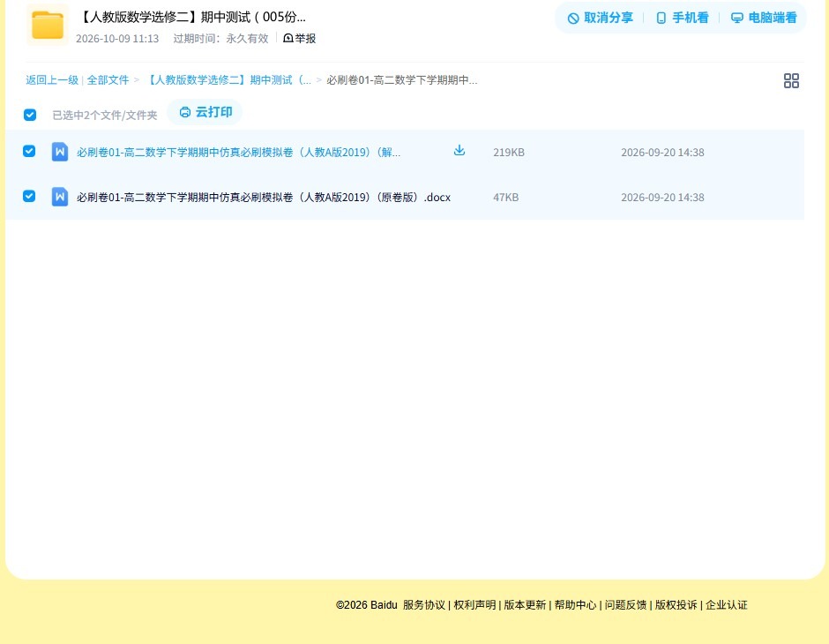Go back via 返回上一级 link
The height and width of the screenshot is (644, 829).
point(52,80)
